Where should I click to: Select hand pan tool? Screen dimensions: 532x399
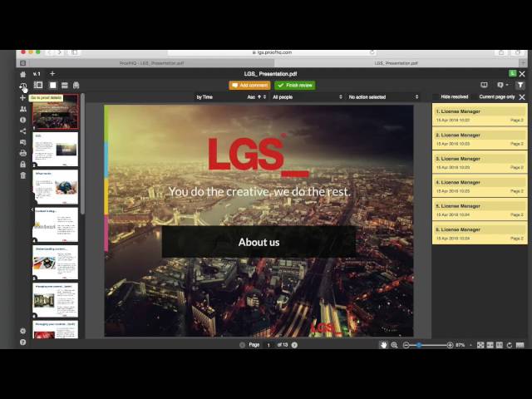pos(383,345)
